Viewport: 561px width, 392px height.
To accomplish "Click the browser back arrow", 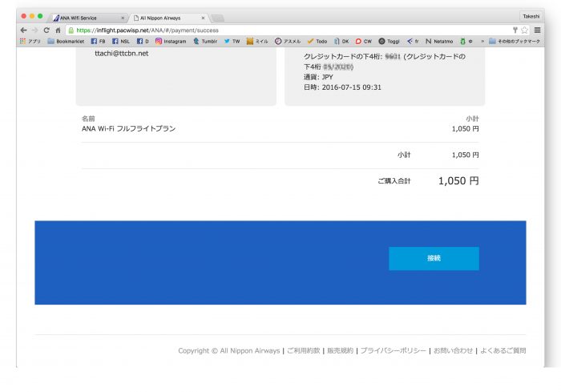I will [x=23, y=30].
